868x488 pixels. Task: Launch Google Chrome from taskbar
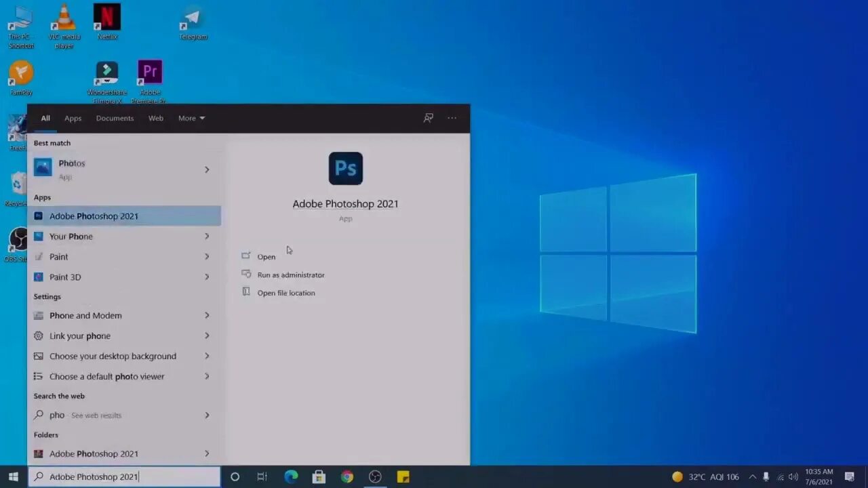coord(347,476)
